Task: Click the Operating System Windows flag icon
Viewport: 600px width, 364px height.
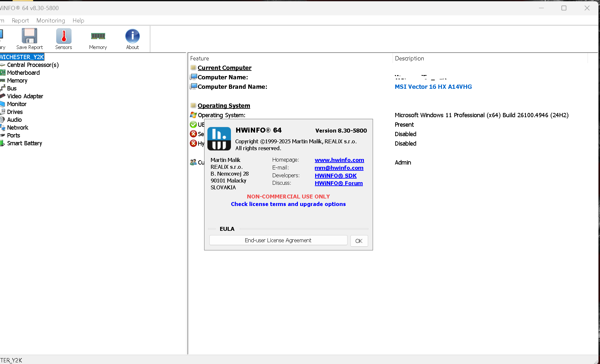Action: pyautogui.click(x=193, y=115)
